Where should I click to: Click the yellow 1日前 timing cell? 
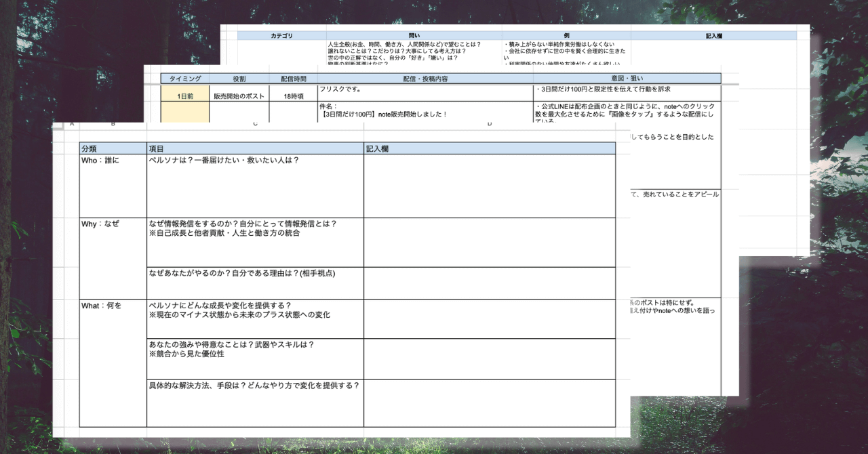pos(184,96)
